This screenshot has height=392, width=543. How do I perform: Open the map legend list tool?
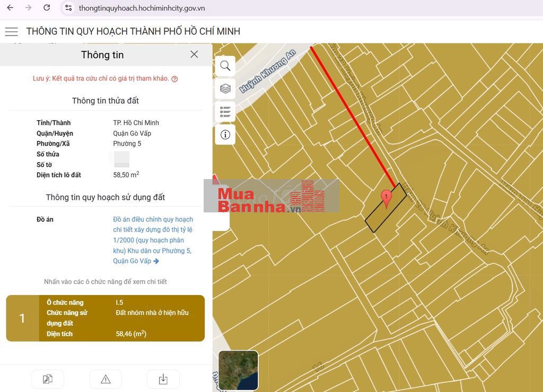[x=225, y=112]
